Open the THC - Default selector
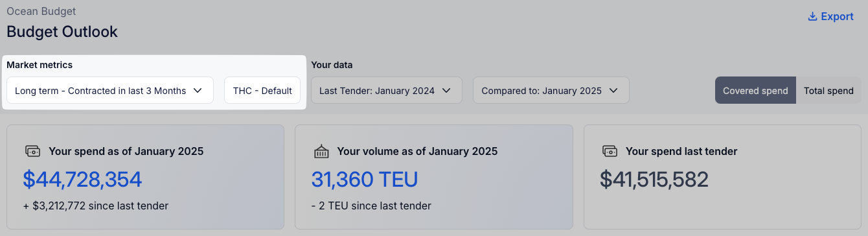 pos(262,91)
